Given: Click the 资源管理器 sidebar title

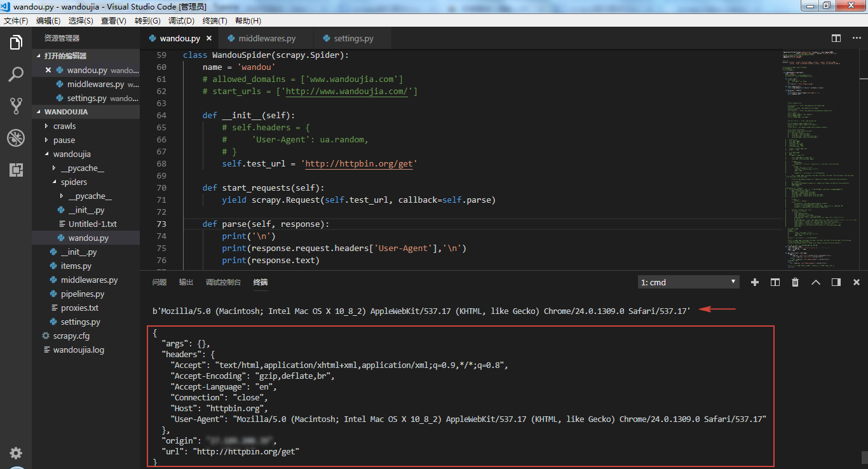Looking at the screenshot, I should click(62, 38).
